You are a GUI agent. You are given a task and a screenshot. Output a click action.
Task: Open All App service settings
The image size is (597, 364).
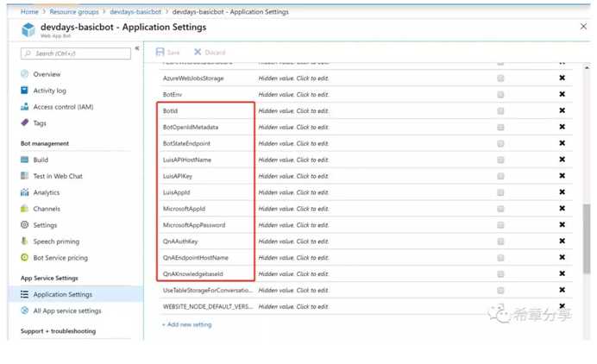[x=67, y=311]
